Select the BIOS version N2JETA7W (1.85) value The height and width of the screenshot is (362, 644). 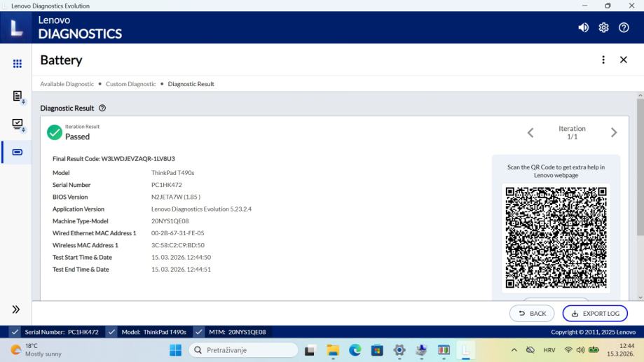coord(176,197)
